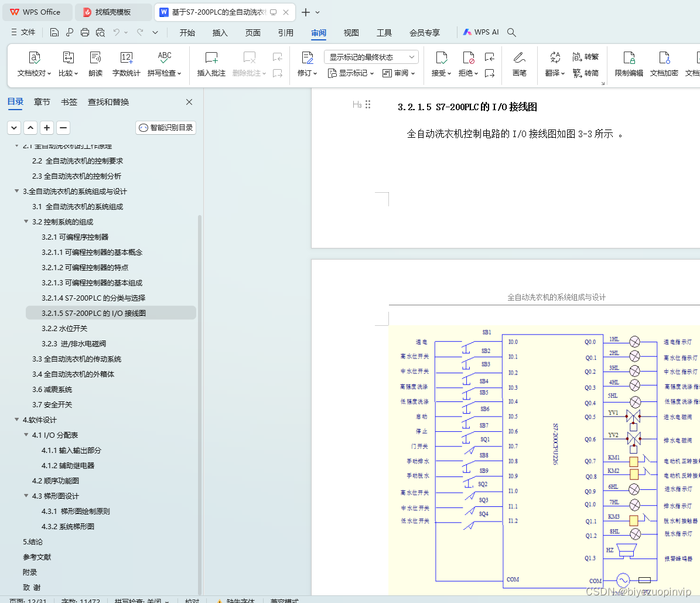
Task: Click the outline demote minus button
Action: click(63, 127)
